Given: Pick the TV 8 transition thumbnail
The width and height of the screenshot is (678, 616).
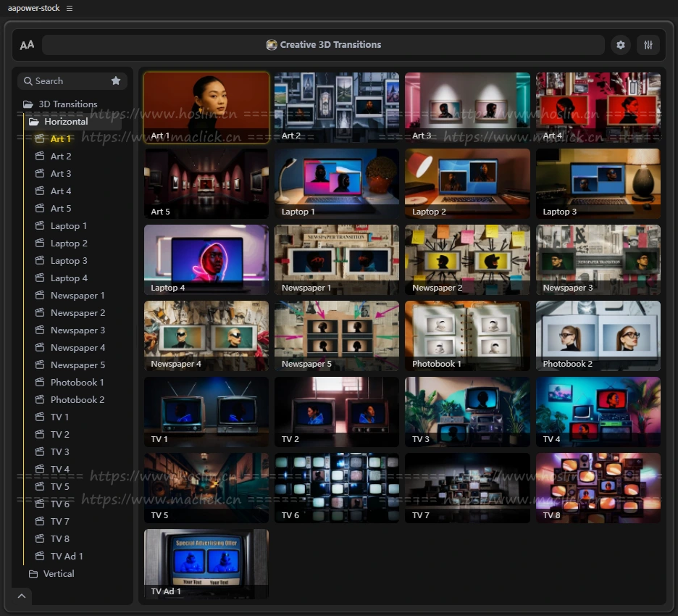Looking at the screenshot, I should coord(598,487).
